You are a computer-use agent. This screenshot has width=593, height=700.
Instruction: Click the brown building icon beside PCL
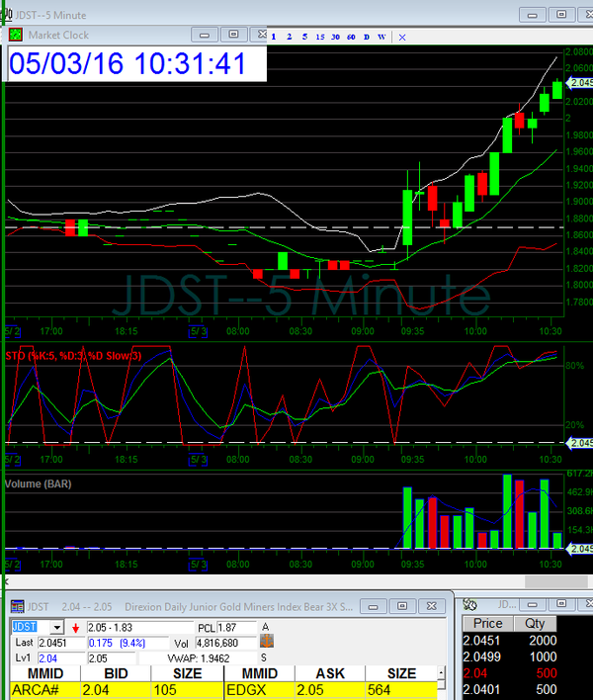(266, 642)
